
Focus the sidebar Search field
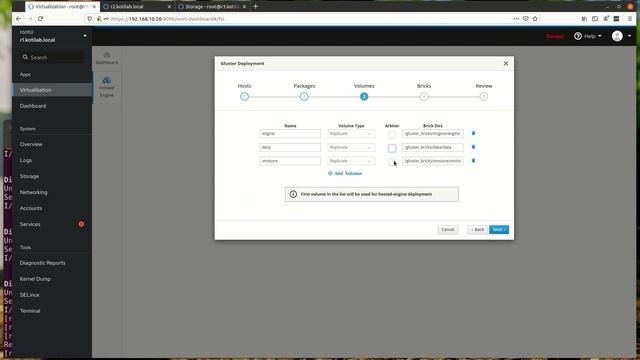point(52,57)
